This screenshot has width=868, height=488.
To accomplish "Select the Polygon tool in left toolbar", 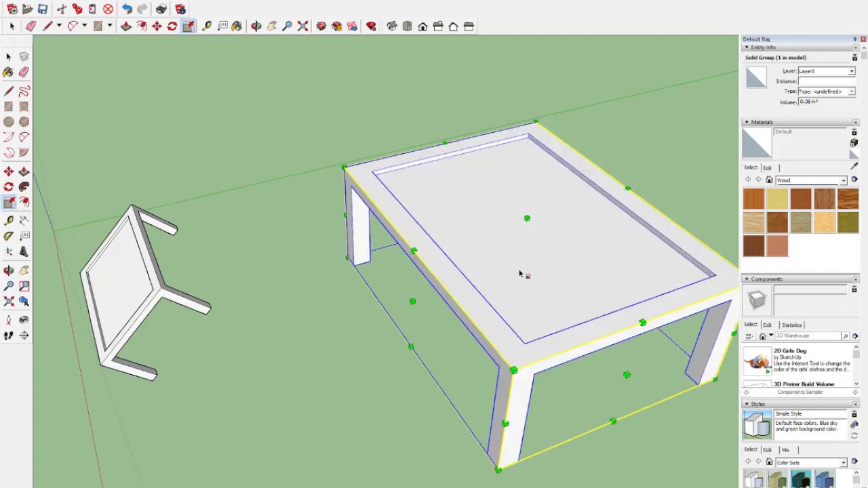I will 24,122.
